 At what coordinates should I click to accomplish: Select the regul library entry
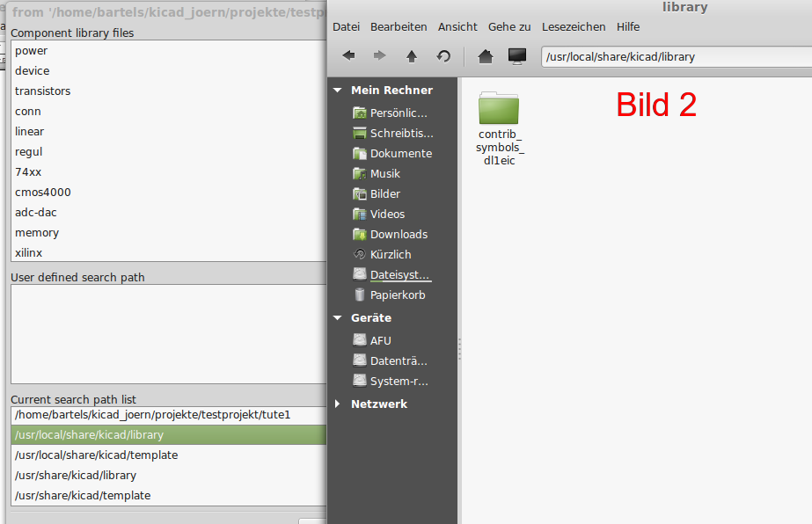tap(168, 152)
